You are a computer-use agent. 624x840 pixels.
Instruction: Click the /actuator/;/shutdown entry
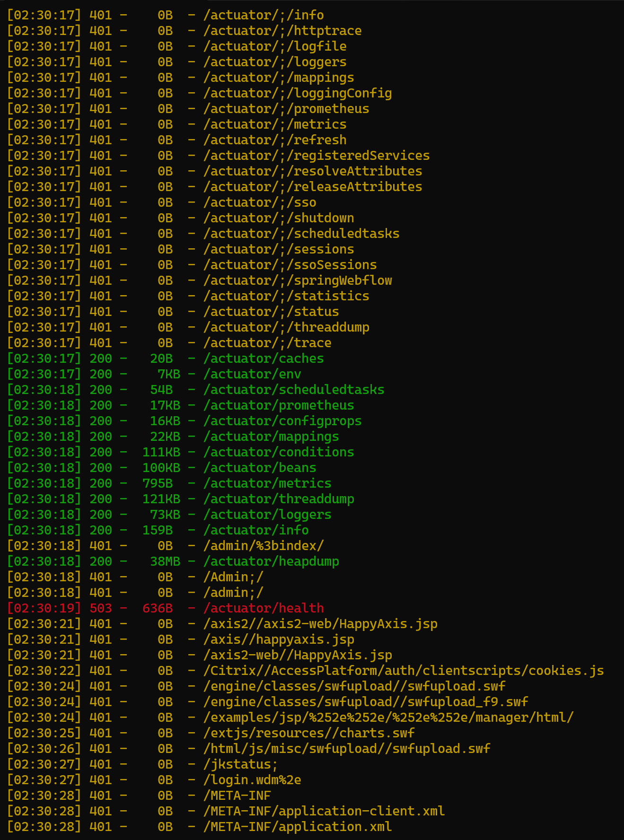pyautogui.click(x=279, y=218)
